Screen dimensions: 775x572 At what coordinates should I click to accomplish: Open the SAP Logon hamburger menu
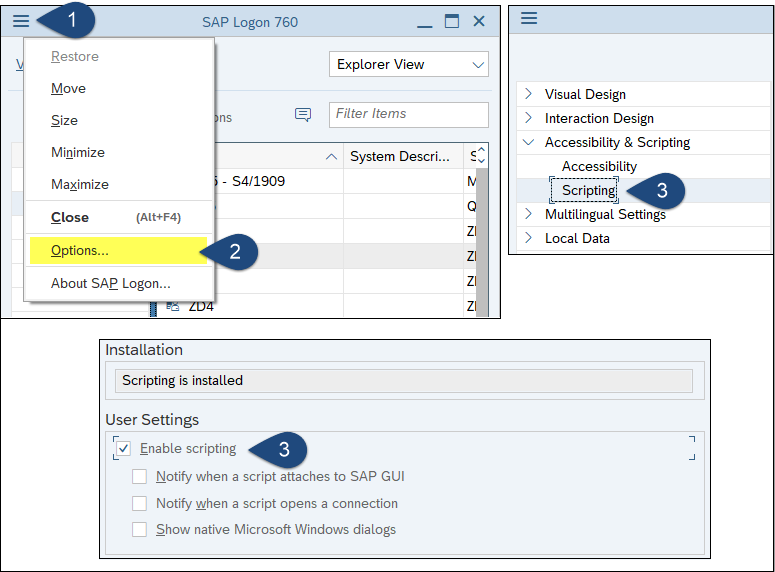click(x=21, y=21)
